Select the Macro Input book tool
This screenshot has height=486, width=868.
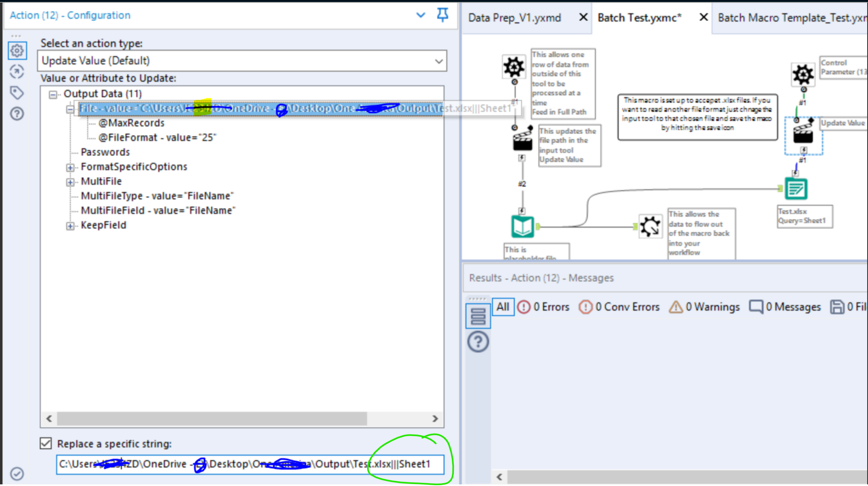pos(522,226)
